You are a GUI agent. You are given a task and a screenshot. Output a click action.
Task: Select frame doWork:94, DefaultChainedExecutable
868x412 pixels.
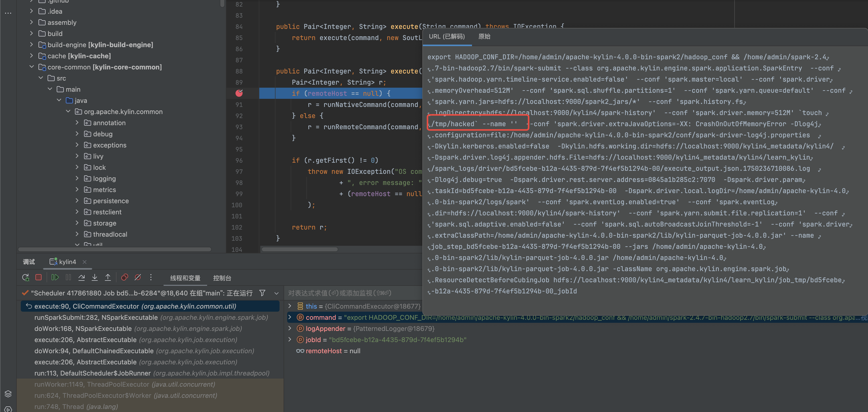(x=150, y=351)
